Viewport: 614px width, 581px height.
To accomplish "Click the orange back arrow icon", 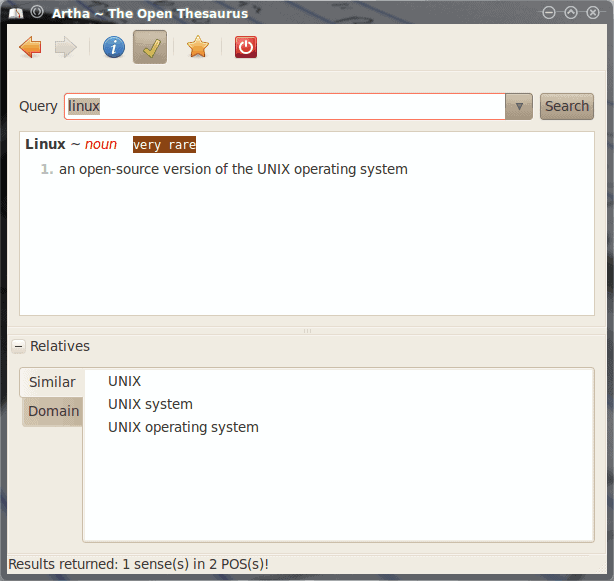I will [x=30, y=47].
